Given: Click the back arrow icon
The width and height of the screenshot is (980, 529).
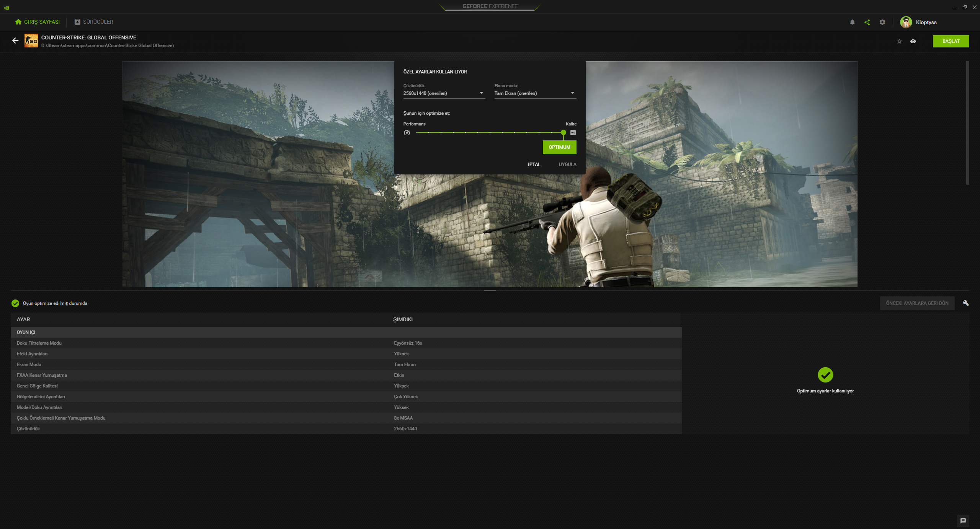Looking at the screenshot, I should pos(15,41).
